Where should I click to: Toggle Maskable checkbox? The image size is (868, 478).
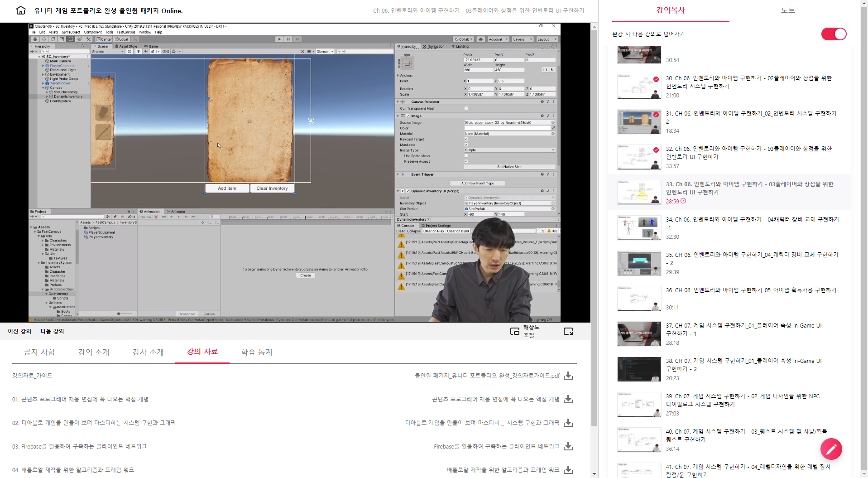466,145
